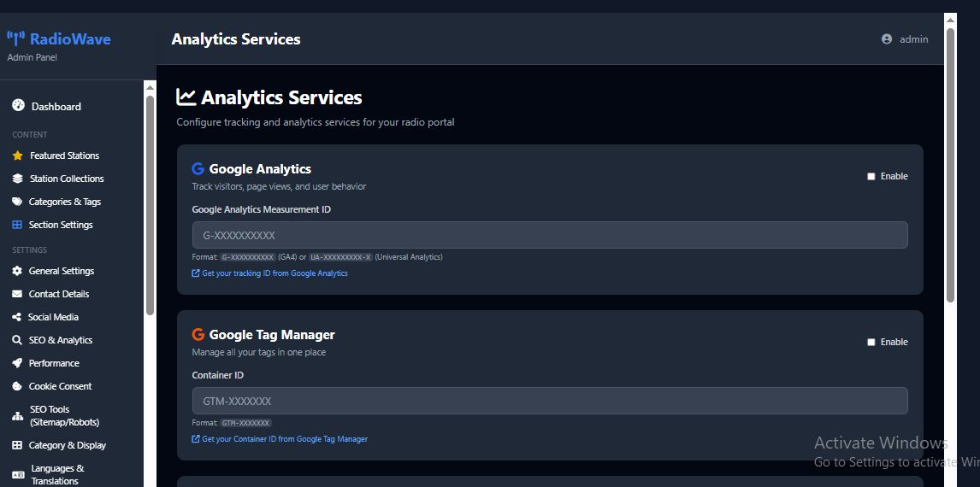Open Get your tracking ID link

(275, 273)
